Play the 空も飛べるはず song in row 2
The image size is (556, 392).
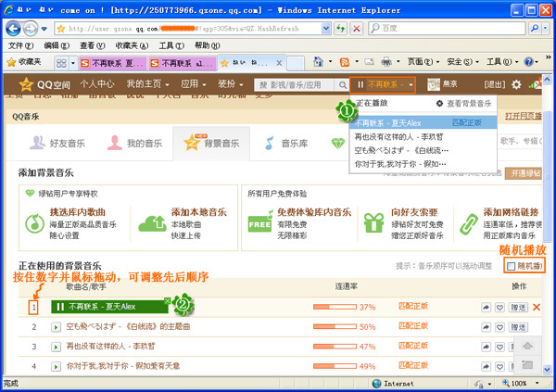(56, 327)
